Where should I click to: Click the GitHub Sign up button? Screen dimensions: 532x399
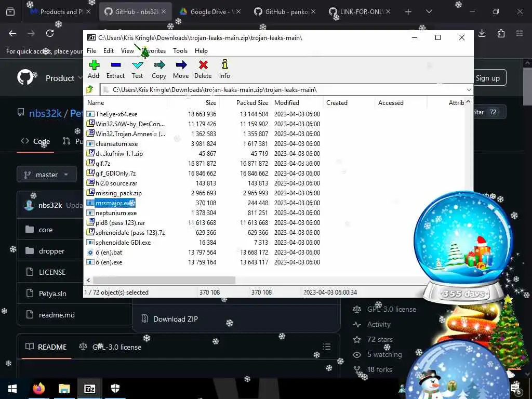click(487, 78)
